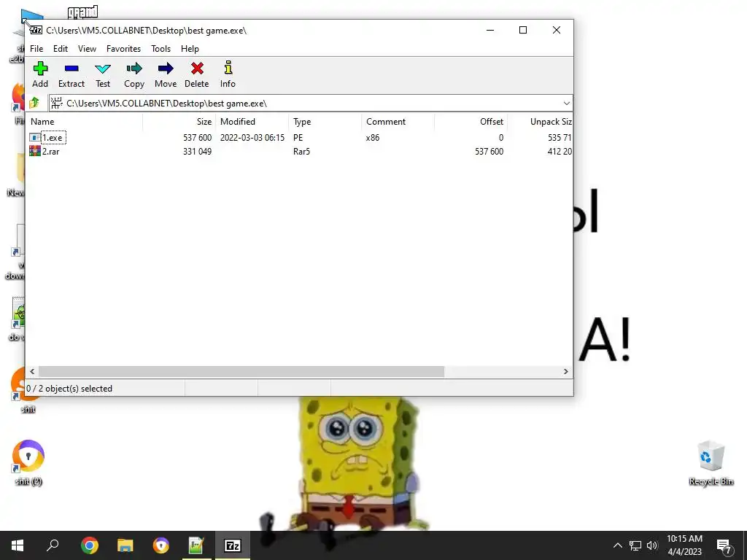Click size value 537 600 of 1.exe
The height and width of the screenshot is (560, 747).
click(197, 138)
